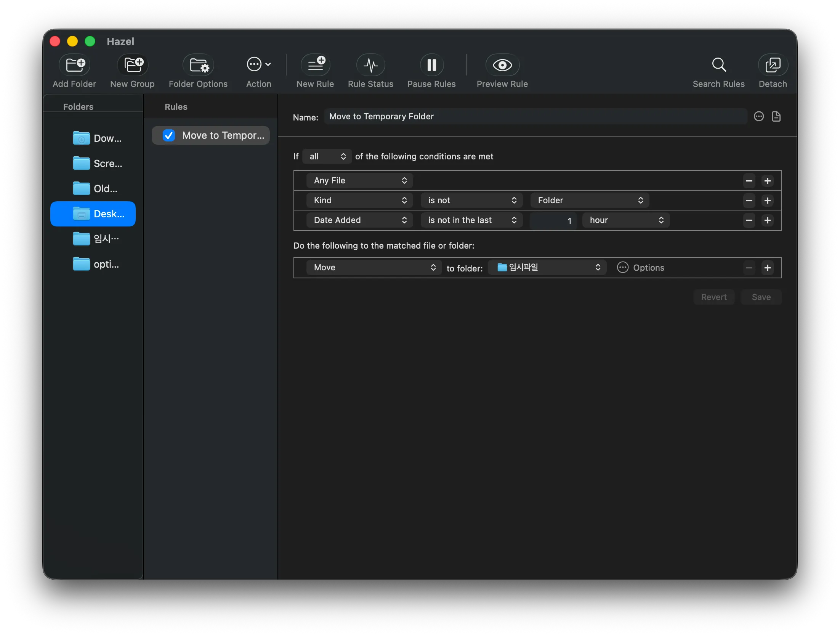Viewport: 840px width, 636px height.
Task: Open the 임시파일 destination folder dropdown
Action: pos(547,267)
